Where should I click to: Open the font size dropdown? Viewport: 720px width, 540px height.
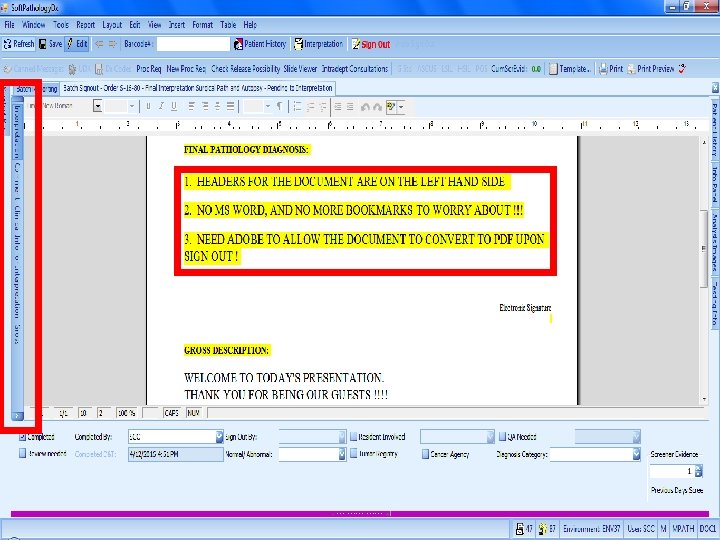[x=132, y=107]
